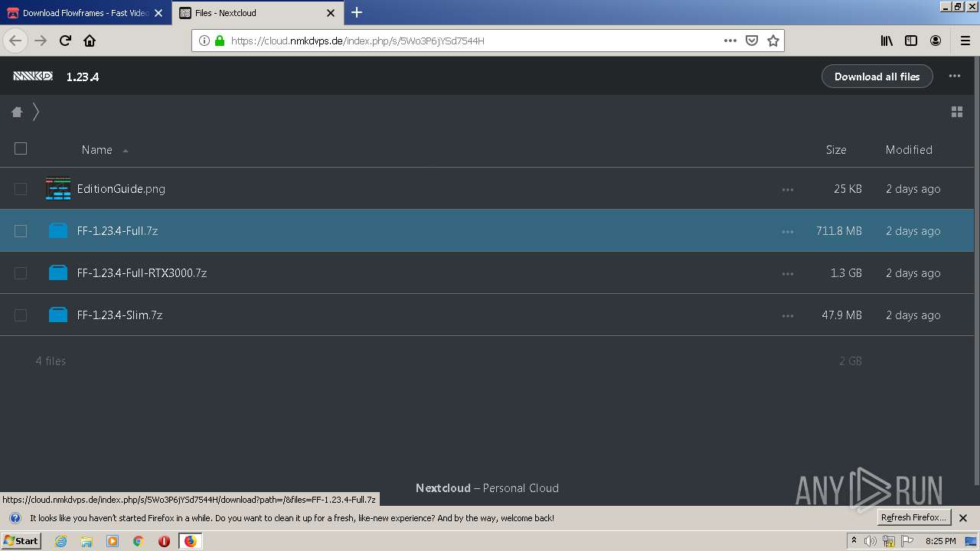980x551 pixels.
Task: Sort files by Modified column
Action: pos(909,150)
